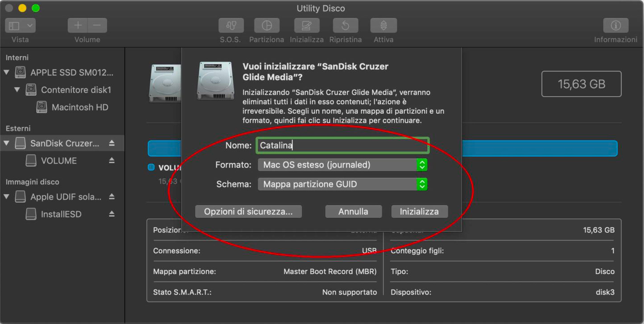Click the Inizializza button in the dialog
Viewport: 644px width, 324px height.
pyautogui.click(x=419, y=212)
